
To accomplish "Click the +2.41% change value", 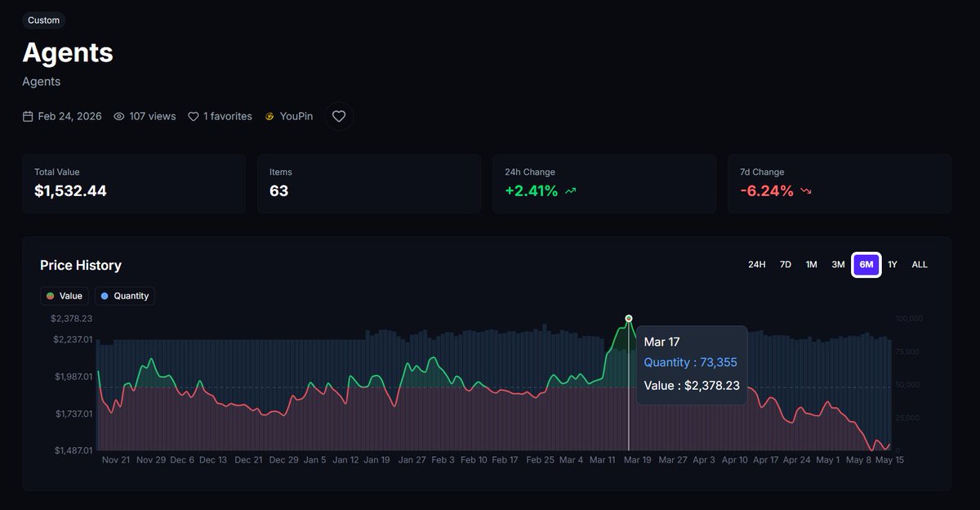I will tap(532, 191).
